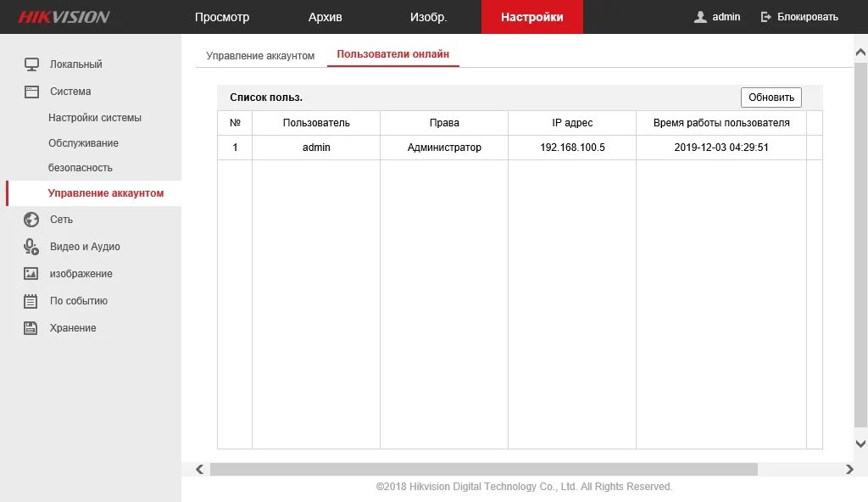Click the IP адрес column header
This screenshot has width=868, height=502.
pos(572,123)
